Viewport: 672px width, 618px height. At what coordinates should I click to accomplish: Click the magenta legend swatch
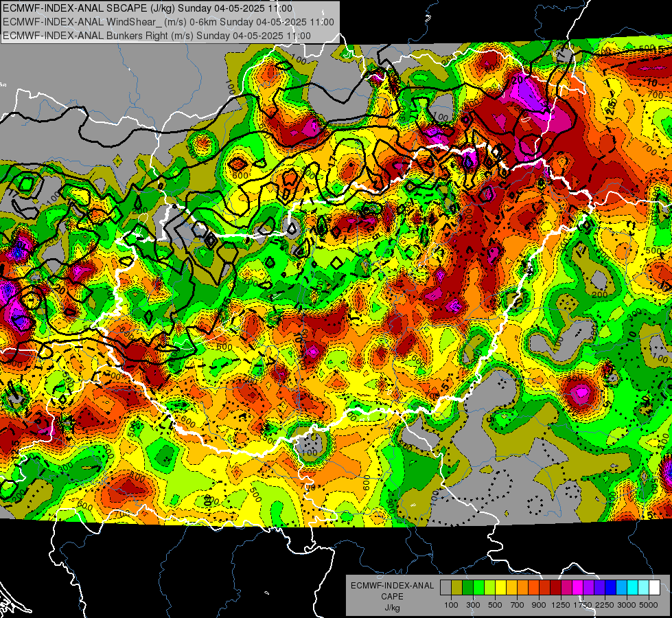point(578,588)
